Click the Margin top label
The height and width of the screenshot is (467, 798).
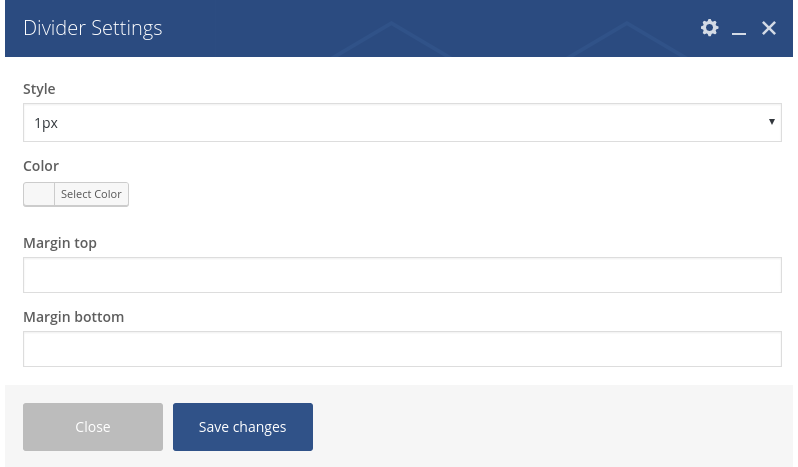point(60,242)
